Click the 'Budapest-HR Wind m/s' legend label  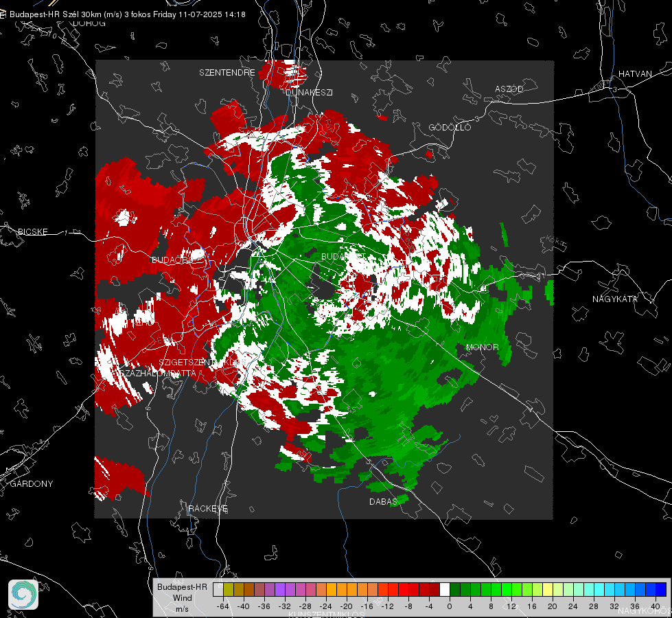click(x=182, y=598)
